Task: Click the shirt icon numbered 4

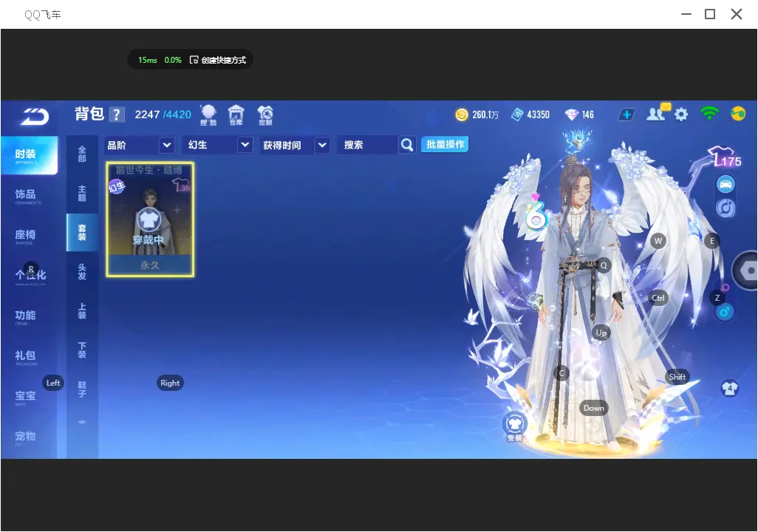Action: [x=729, y=388]
